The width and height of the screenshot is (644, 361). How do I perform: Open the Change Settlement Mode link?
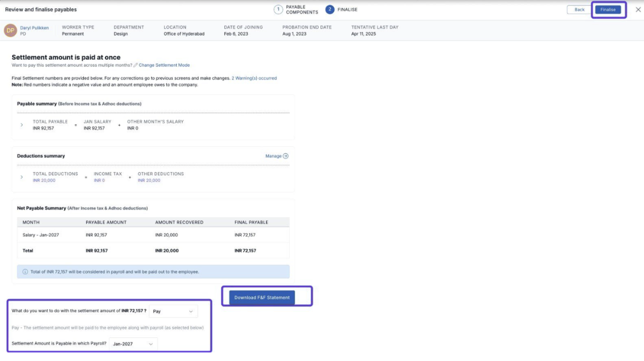[164, 65]
